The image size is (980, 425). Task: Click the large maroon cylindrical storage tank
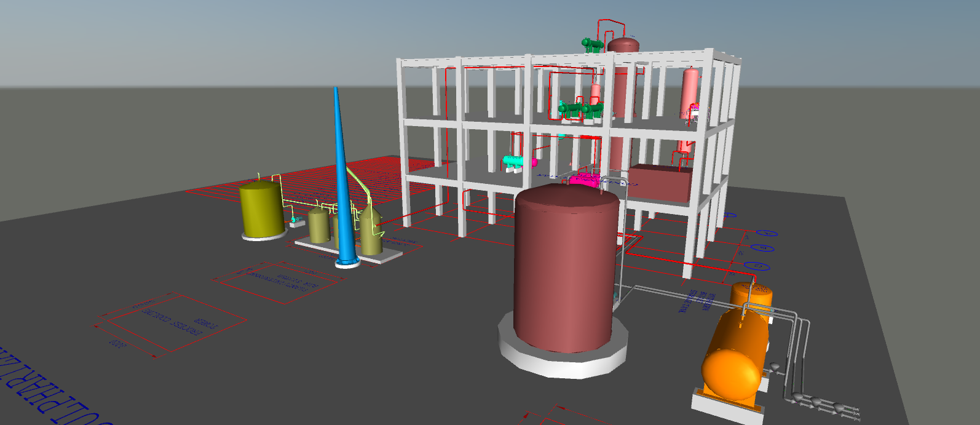pyautogui.click(x=564, y=271)
